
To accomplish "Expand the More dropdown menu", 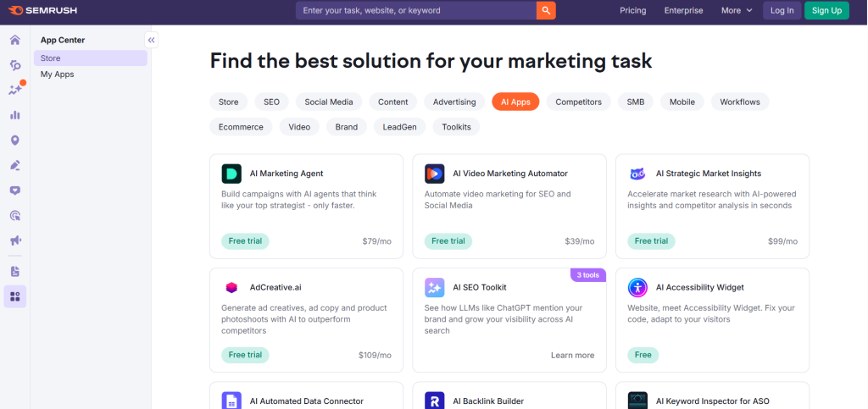I will click(737, 10).
